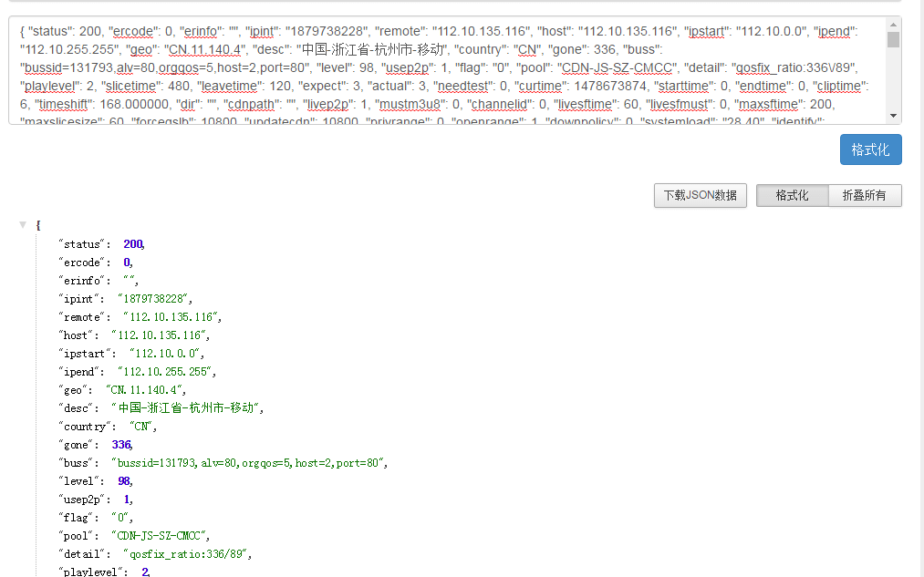Screen dimensions: 924x577
Task: Click inside the raw JSON text area
Action: click(447, 69)
